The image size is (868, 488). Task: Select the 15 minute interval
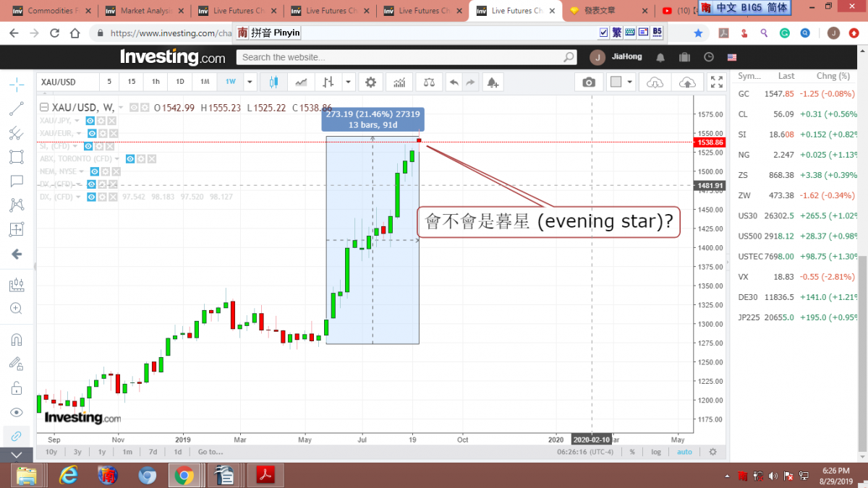point(131,82)
